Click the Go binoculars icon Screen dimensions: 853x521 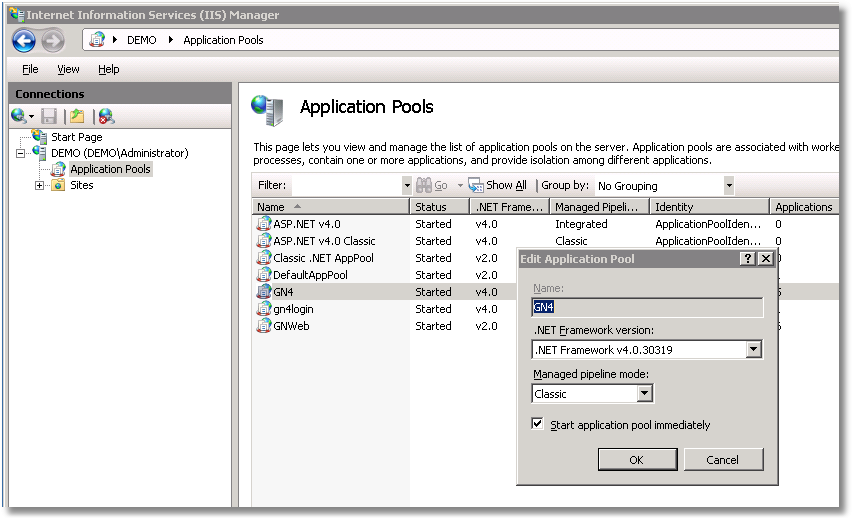424,185
